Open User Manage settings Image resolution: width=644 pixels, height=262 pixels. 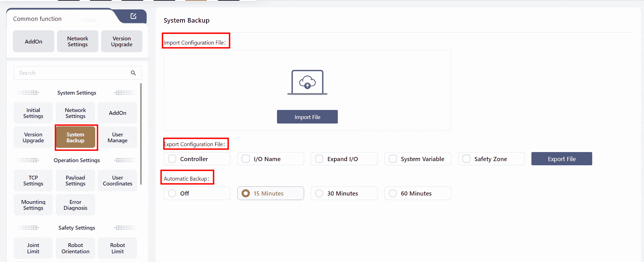(117, 137)
